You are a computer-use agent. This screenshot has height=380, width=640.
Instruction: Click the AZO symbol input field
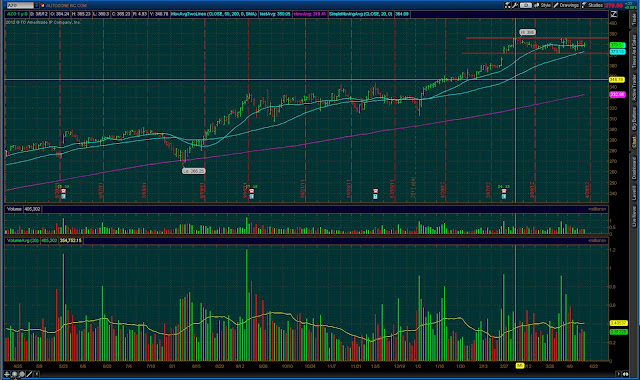20,5
